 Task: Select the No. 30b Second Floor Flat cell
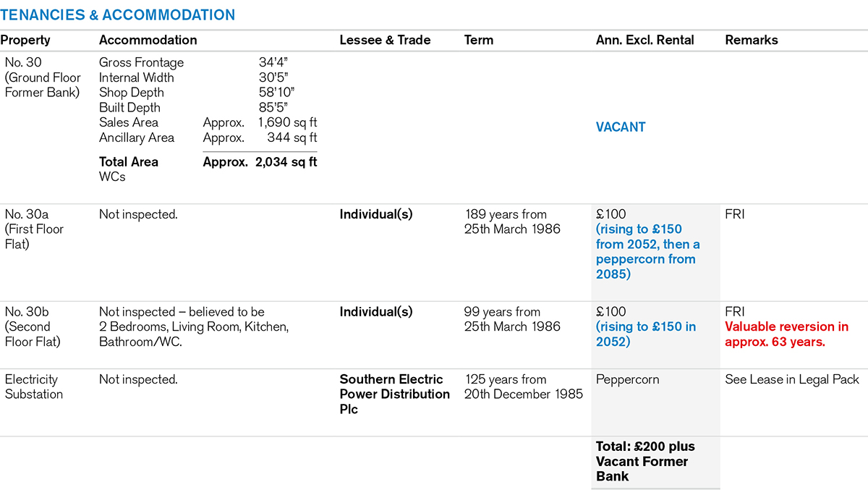tap(33, 326)
